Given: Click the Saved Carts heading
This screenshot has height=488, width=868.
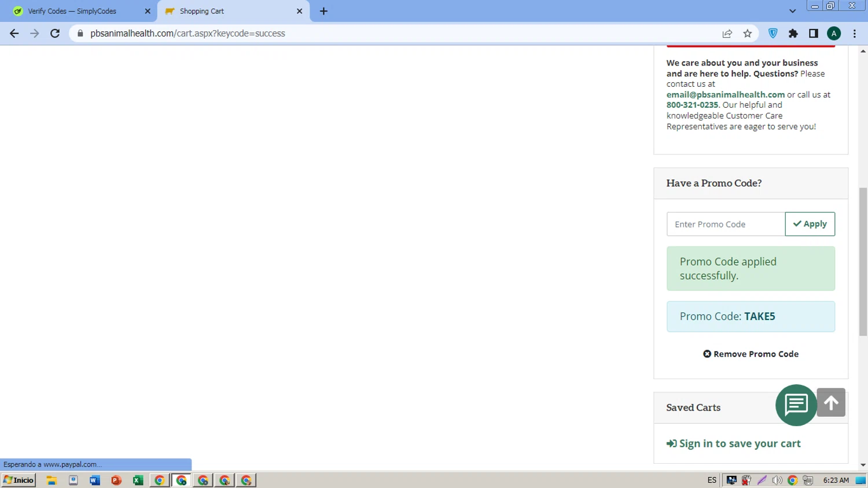Looking at the screenshot, I should pos(693,408).
